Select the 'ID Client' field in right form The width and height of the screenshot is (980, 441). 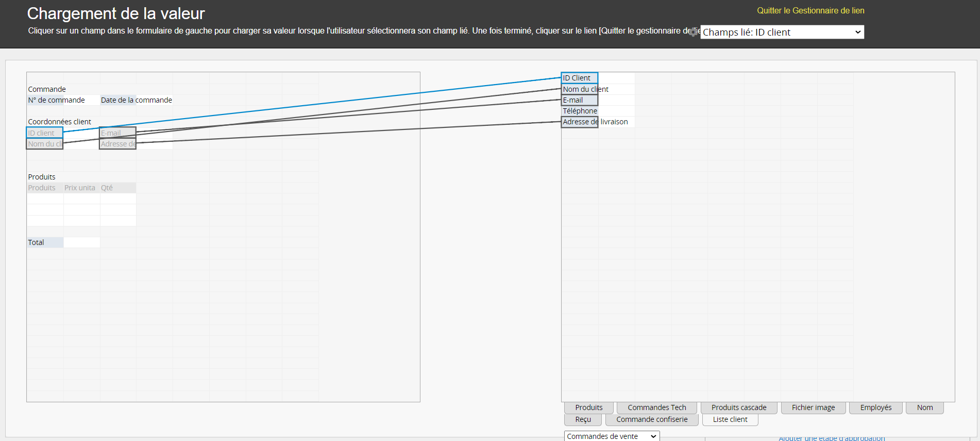[x=579, y=78]
